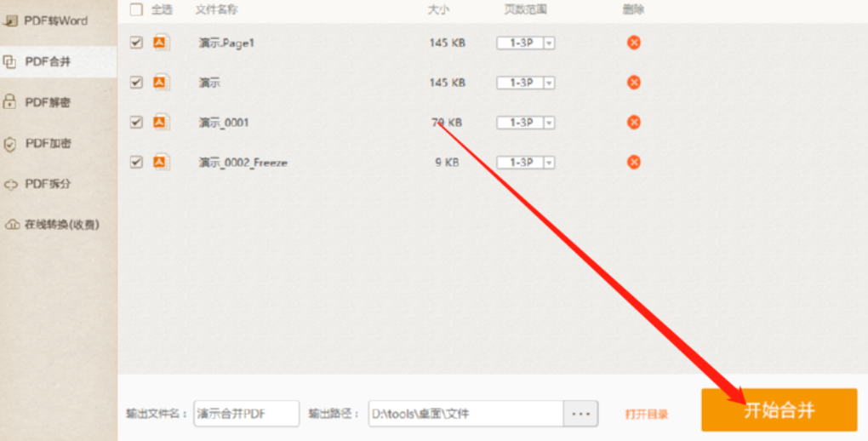Click the PDF icon of 演示_0002_Freeze
The width and height of the screenshot is (868, 441).
pos(161,163)
